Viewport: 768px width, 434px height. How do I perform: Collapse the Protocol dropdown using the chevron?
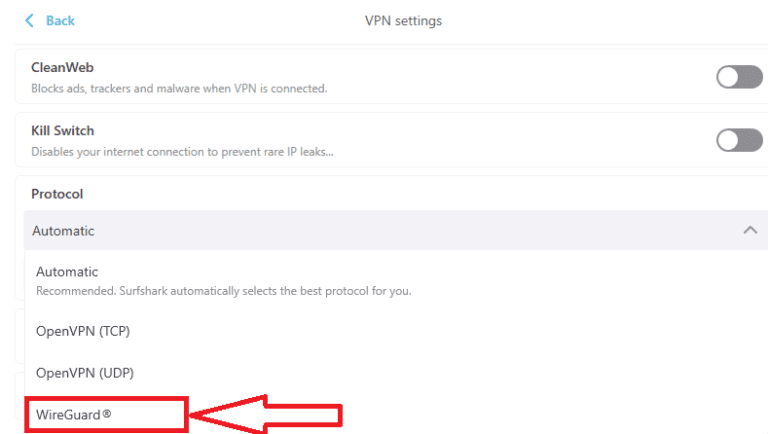750,230
